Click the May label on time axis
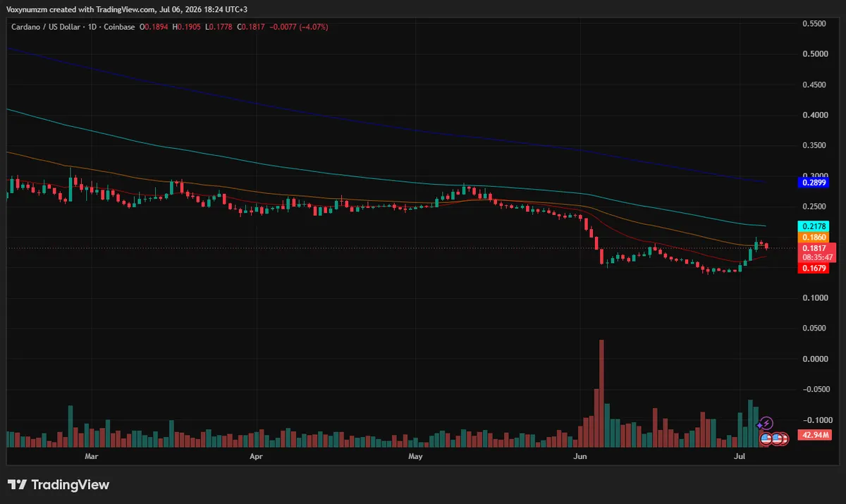The image size is (846, 504). pyautogui.click(x=415, y=457)
